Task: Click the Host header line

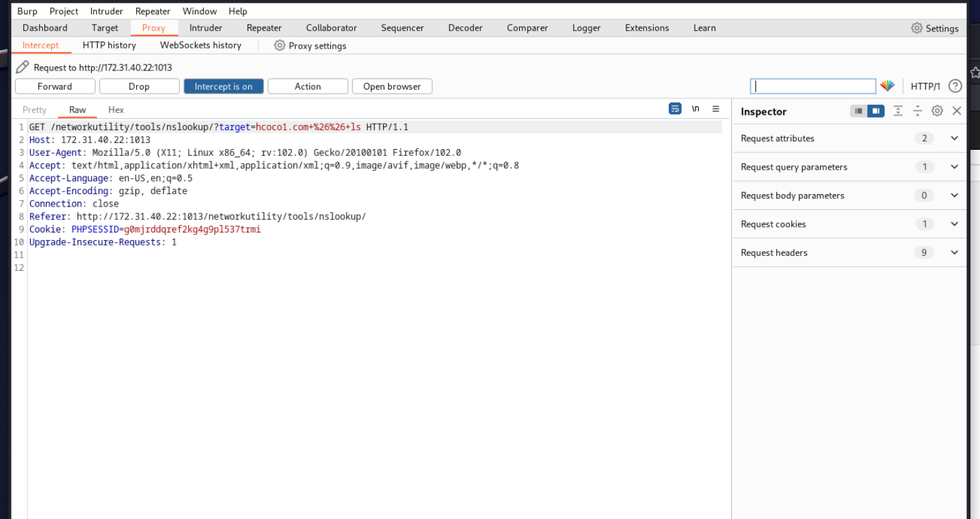Action: pyautogui.click(x=90, y=139)
